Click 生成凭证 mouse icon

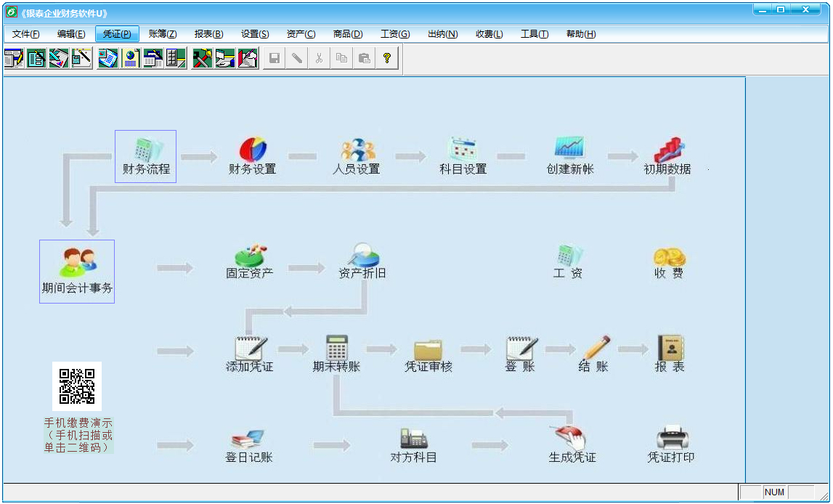point(572,445)
